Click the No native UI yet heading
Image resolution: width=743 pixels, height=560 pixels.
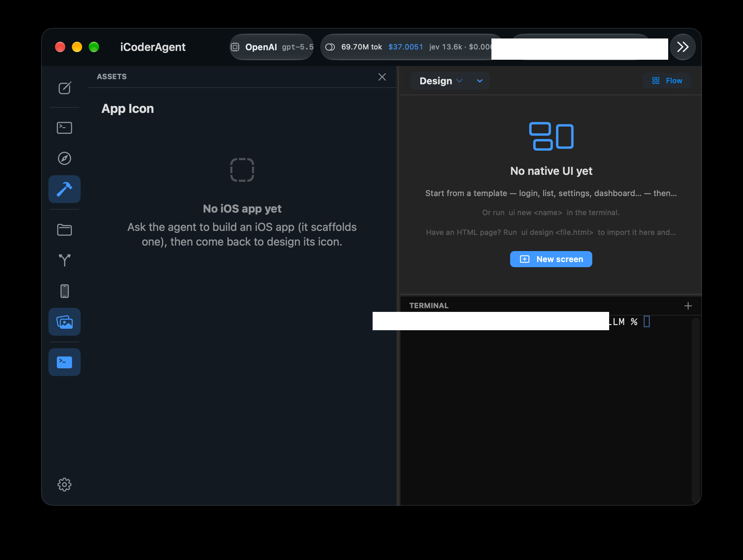[551, 171]
